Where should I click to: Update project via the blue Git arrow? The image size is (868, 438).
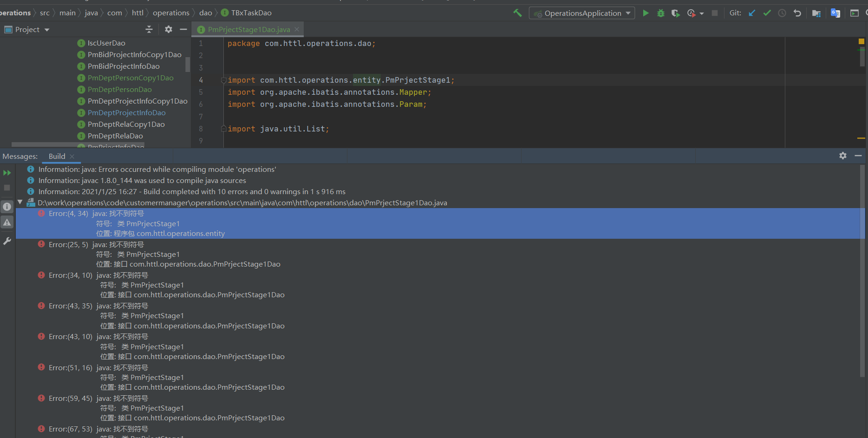(752, 13)
